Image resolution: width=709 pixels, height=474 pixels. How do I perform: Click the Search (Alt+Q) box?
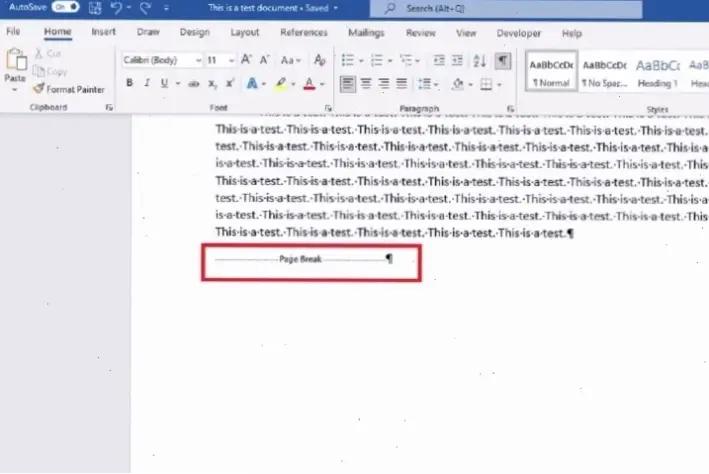(506, 9)
